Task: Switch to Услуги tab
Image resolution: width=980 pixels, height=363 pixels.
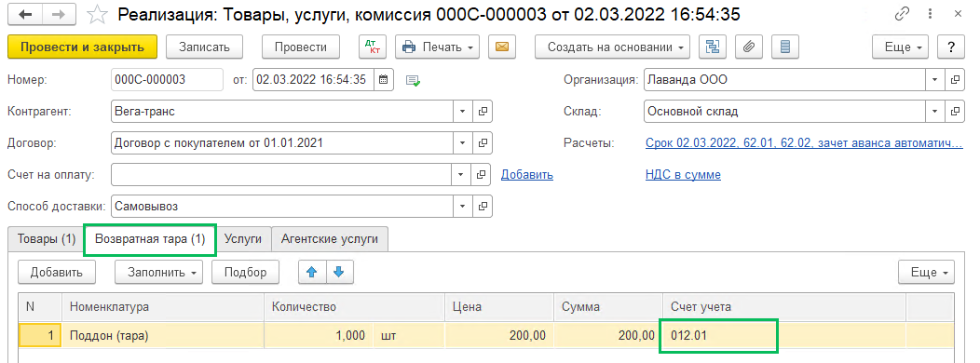Action: pos(242,239)
